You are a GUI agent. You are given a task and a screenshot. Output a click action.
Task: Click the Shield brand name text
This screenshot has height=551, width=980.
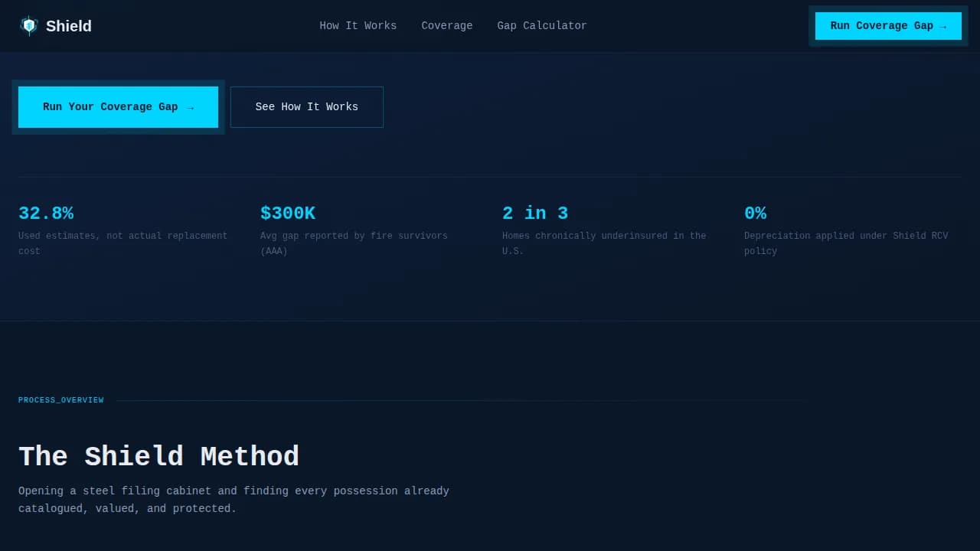tap(68, 26)
